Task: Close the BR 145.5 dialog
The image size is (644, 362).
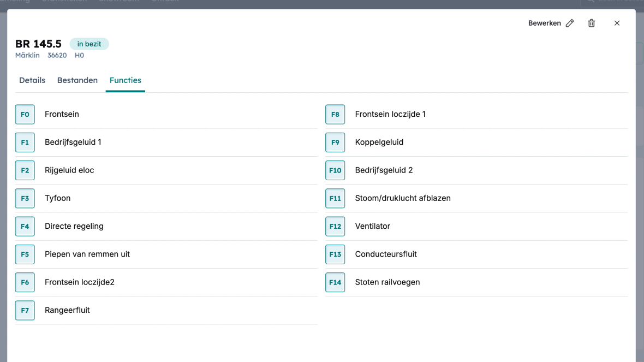Action: coord(617,23)
